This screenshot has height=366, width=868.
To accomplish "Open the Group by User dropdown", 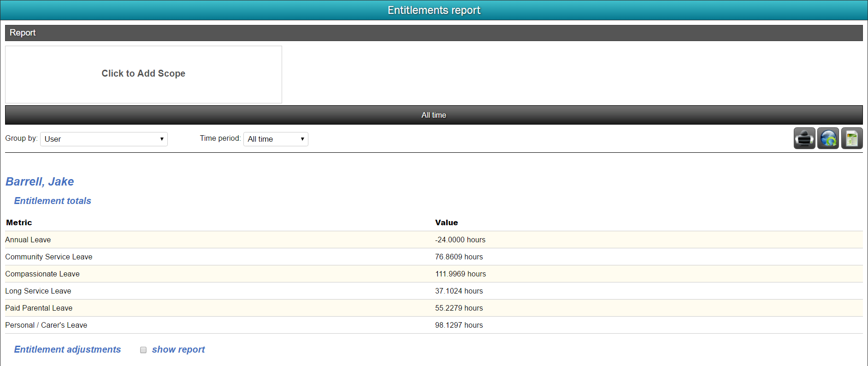I will [104, 139].
